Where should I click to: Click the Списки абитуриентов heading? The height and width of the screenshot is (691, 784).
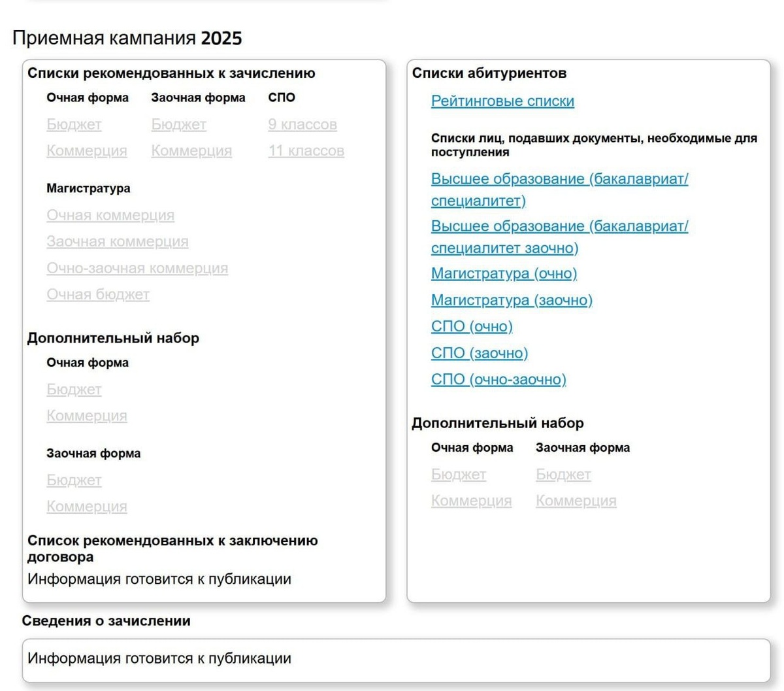[x=489, y=73]
